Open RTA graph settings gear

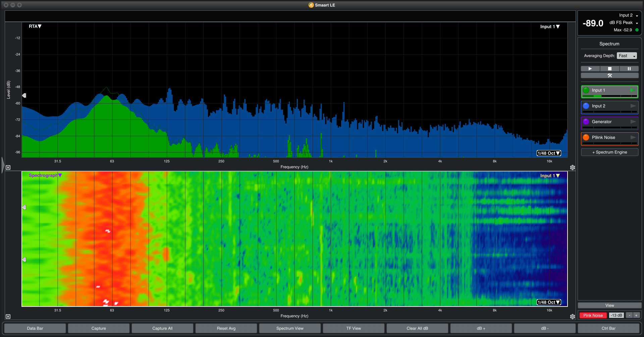click(x=573, y=167)
